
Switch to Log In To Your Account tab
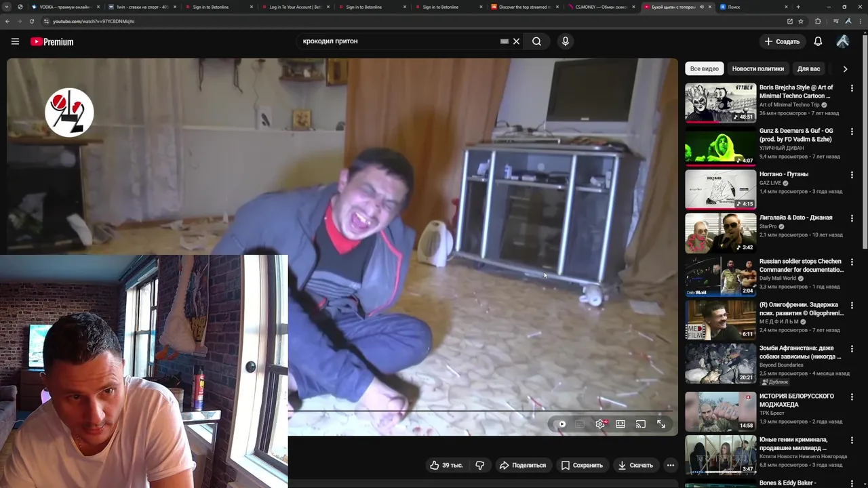click(x=295, y=7)
